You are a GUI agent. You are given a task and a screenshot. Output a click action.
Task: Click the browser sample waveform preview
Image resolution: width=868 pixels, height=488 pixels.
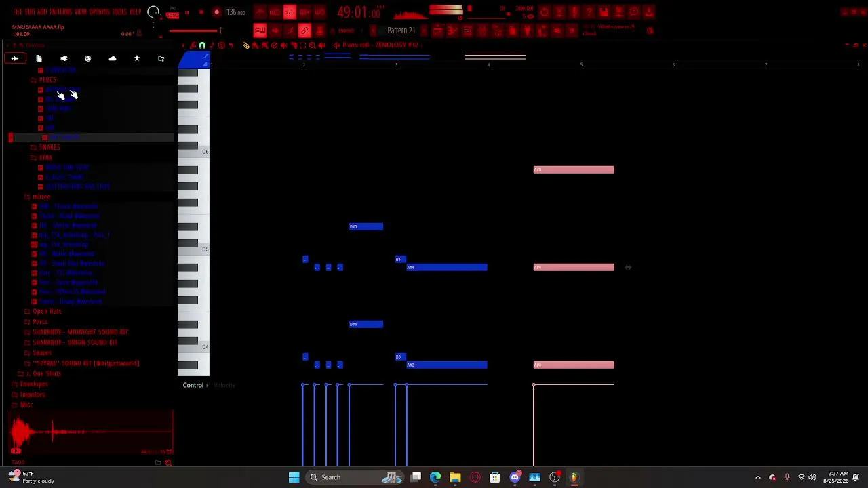pos(91,432)
